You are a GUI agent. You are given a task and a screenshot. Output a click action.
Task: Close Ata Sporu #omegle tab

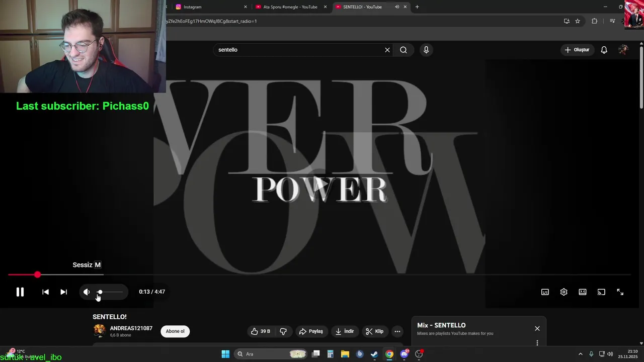click(326, 7)
